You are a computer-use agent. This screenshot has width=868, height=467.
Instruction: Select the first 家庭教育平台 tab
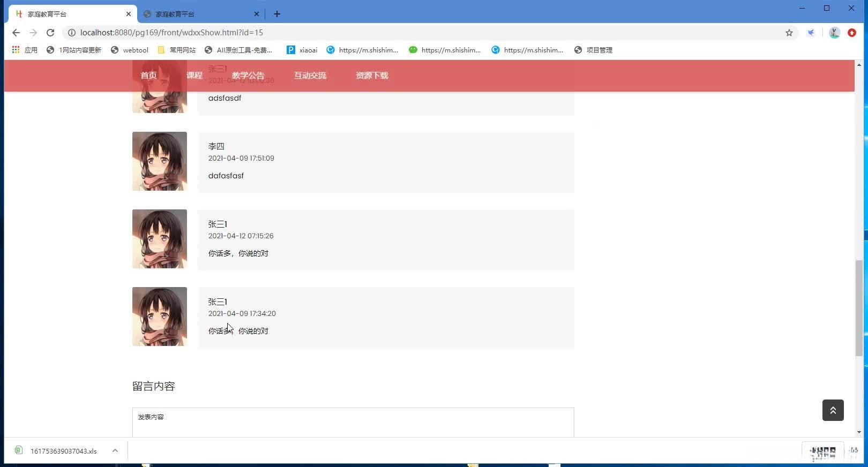point(73,14)
